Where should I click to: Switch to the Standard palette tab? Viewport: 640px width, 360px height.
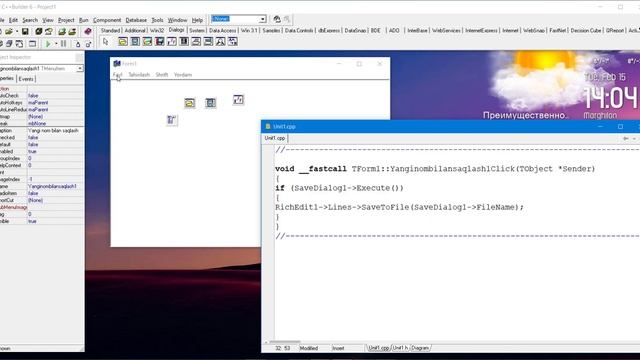click(x=110, y=31)
